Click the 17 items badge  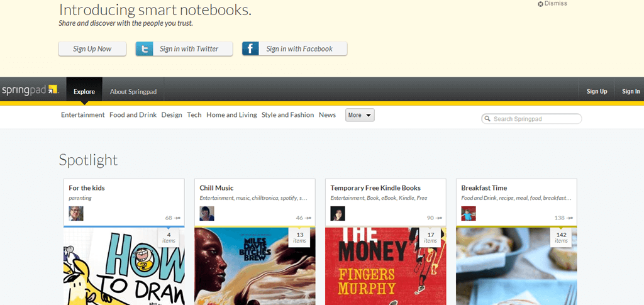tap(430, 237)
